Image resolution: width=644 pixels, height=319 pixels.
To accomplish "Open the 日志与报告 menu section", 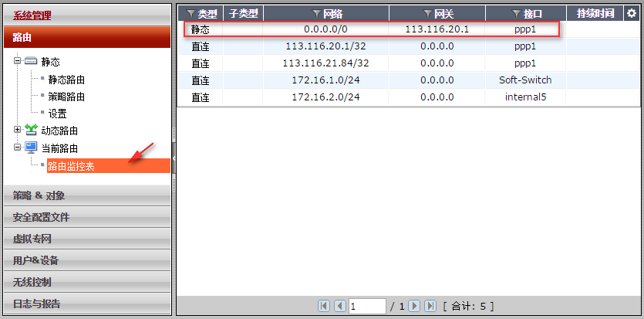I will 87,304.
